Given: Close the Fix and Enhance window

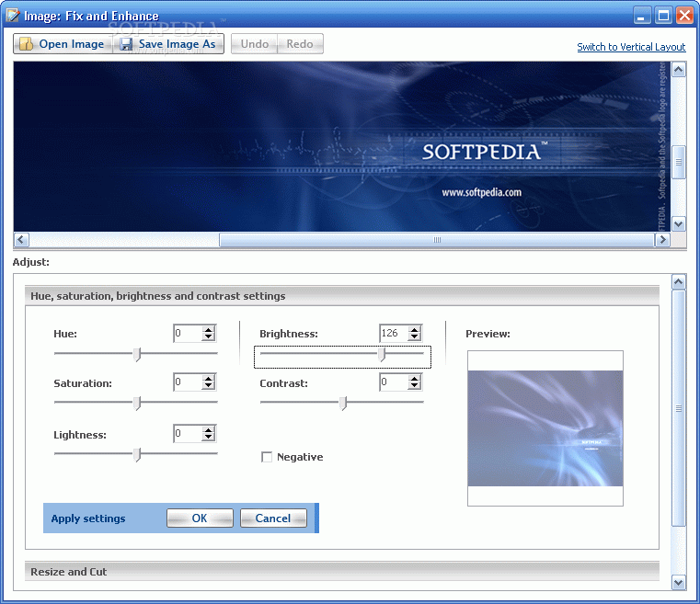Looking at the screenshot, I should coord(684,16).
